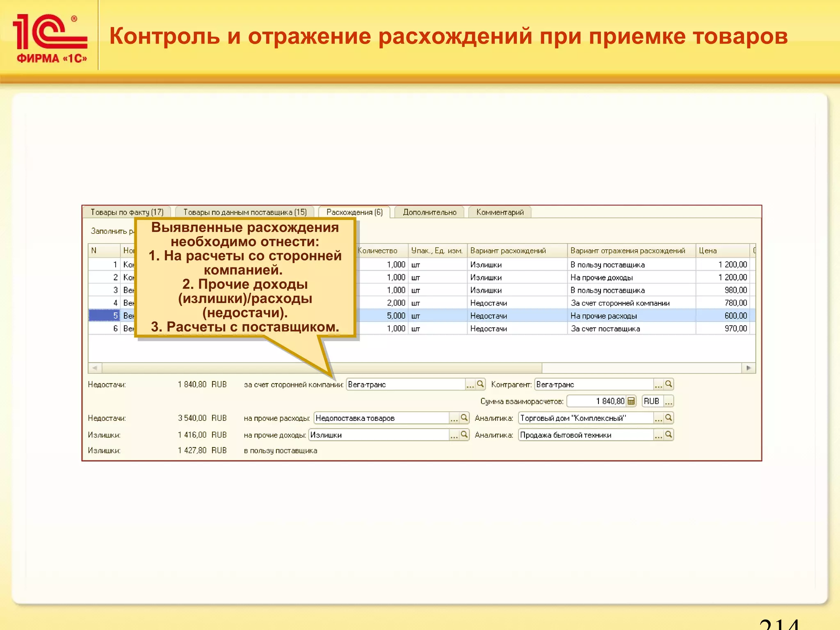
Task: Switch to Товары по данным поставщика (15) tab
Action: tap(245, 212)
